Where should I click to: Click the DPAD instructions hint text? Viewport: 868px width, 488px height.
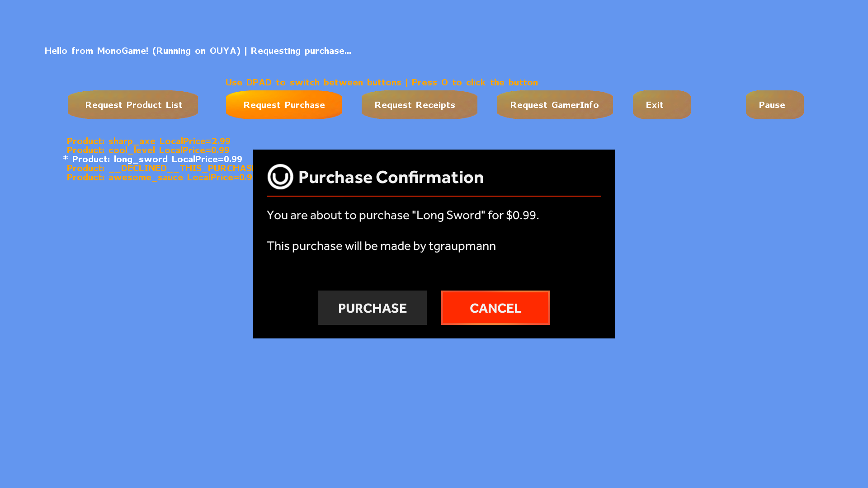tap(381, 82)
